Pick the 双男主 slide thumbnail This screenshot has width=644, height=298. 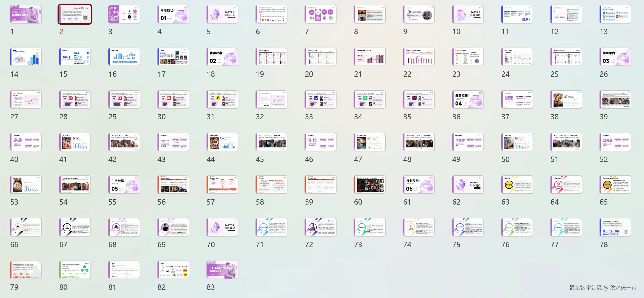point(615,142)
